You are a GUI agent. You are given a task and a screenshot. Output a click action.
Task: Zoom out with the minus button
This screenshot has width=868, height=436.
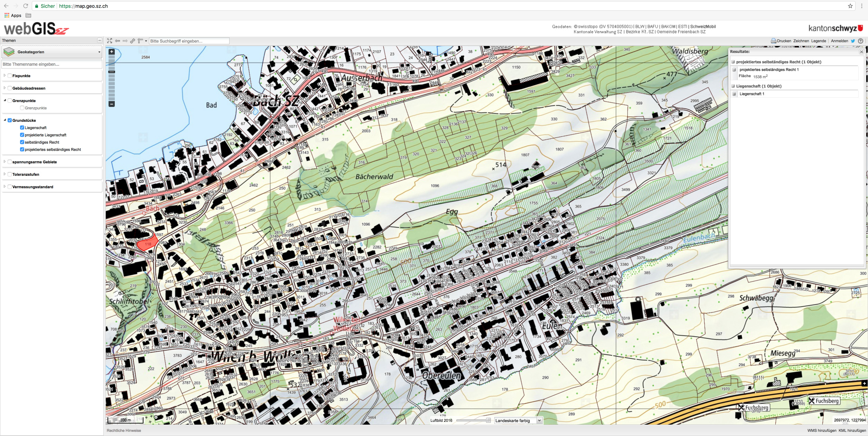(112, 104)
